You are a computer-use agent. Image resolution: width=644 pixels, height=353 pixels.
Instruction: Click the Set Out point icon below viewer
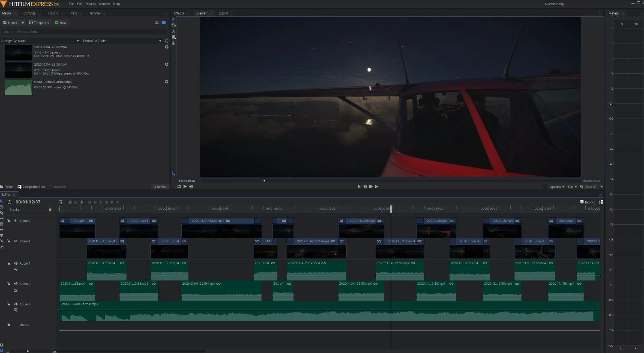[191, 187]
